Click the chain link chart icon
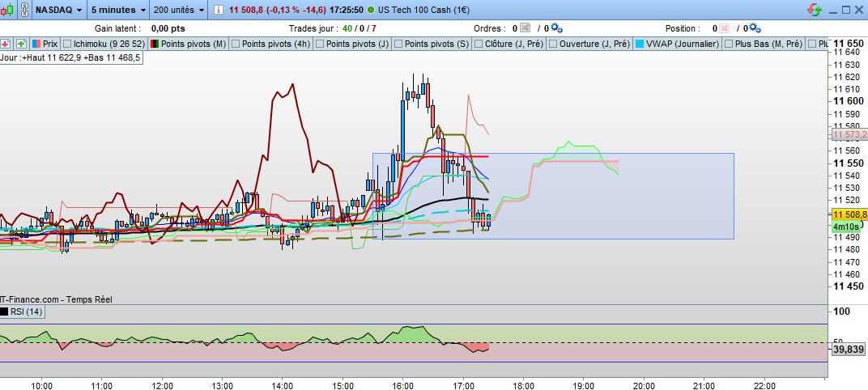Screen dimensions: 868x390 (23, 10)
